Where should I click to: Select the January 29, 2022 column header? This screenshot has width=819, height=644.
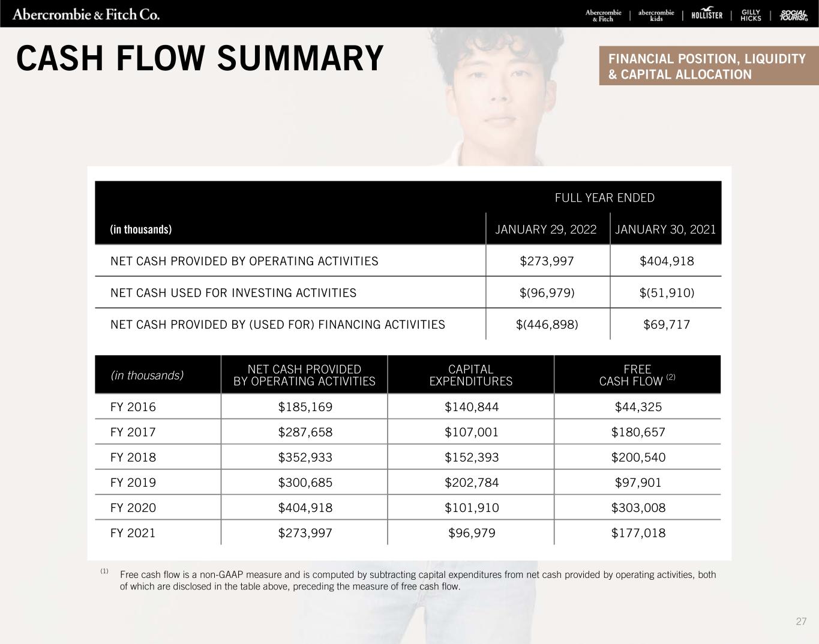point(545,229)
